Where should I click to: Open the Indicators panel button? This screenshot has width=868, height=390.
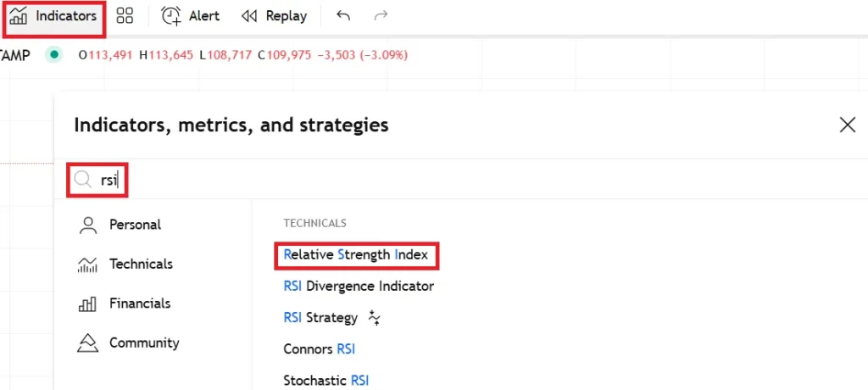(54, 16)
